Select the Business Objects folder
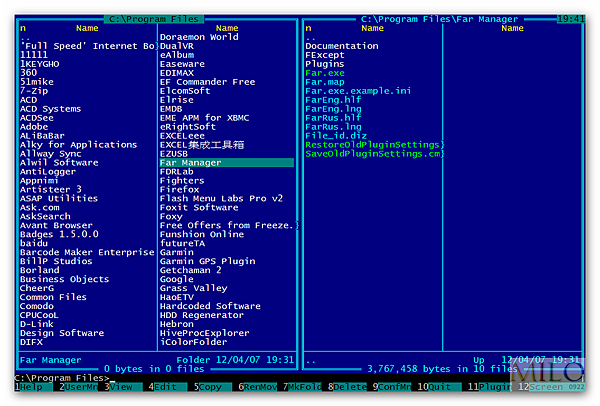 pos(64,279)
